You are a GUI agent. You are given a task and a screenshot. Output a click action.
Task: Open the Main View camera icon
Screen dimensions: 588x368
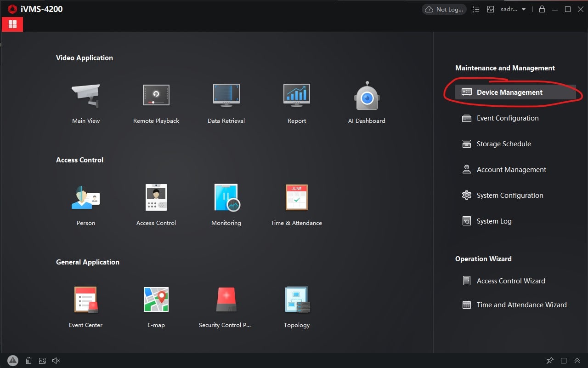point(86,96)
